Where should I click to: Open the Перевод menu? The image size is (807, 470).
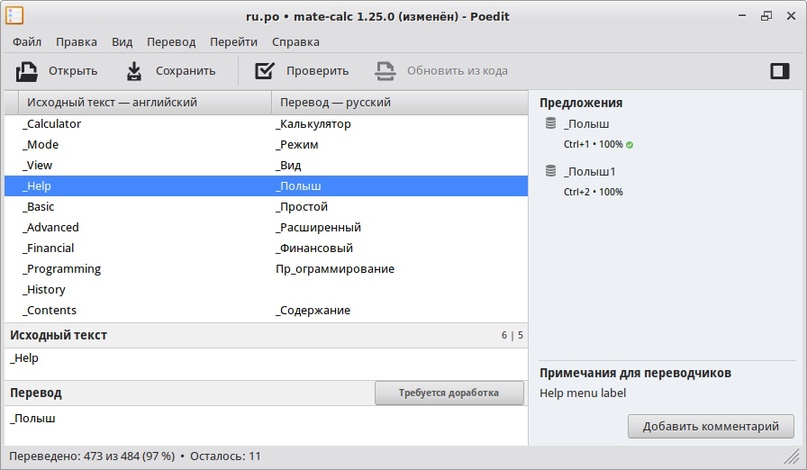(x=171, y=42)
